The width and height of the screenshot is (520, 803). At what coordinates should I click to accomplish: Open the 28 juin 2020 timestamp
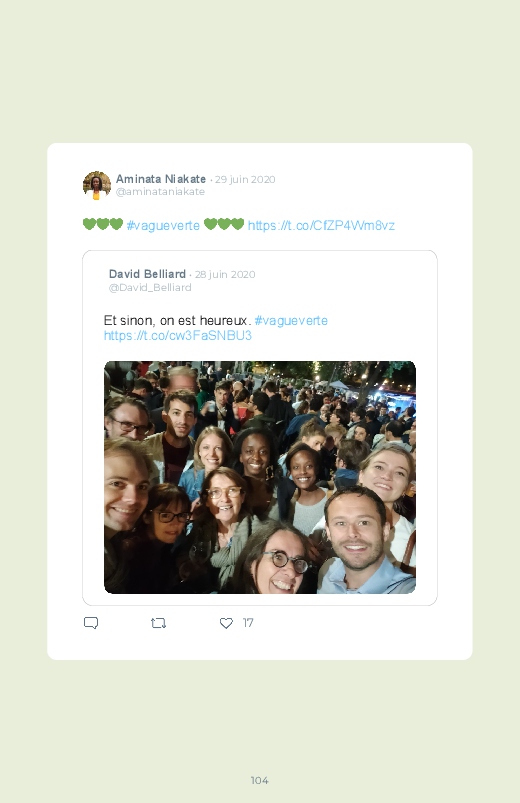(225, 274)
